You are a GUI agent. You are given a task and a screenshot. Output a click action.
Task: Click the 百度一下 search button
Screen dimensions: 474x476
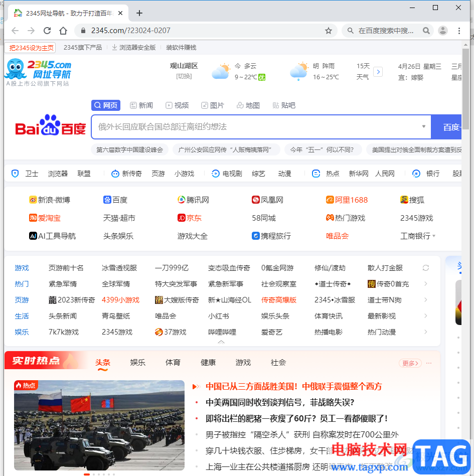click(446, 127)
